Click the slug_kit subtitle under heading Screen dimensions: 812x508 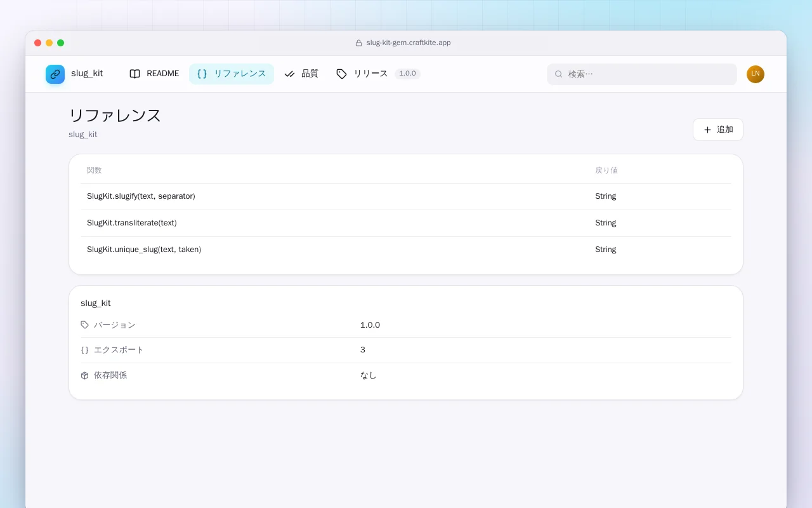point(83,135)
